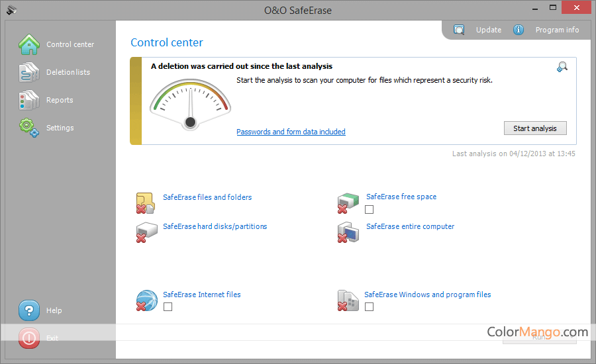
Task: Click the magnifier icon in analysis panel
Action: click(562, 67)
